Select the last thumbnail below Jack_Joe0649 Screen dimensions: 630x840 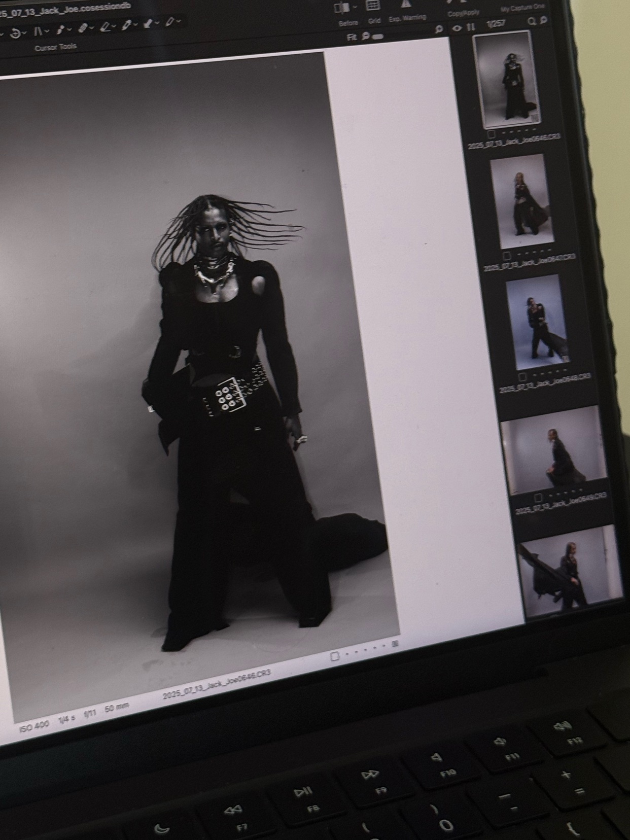(x=570, y=571)
